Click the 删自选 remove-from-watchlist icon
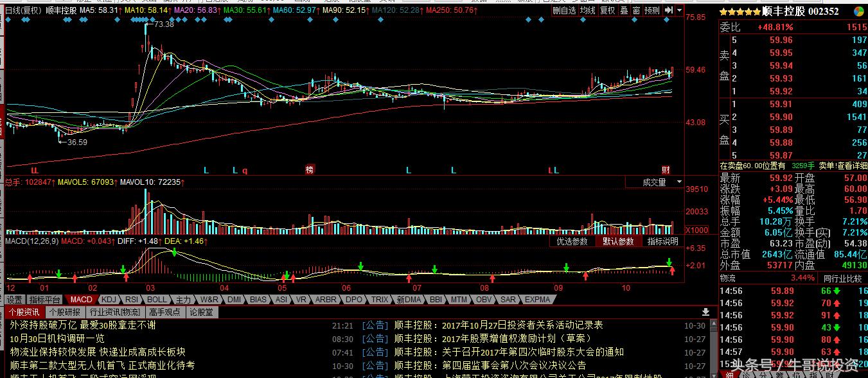This screenshot has height=378, width=868. coord(564,10)
